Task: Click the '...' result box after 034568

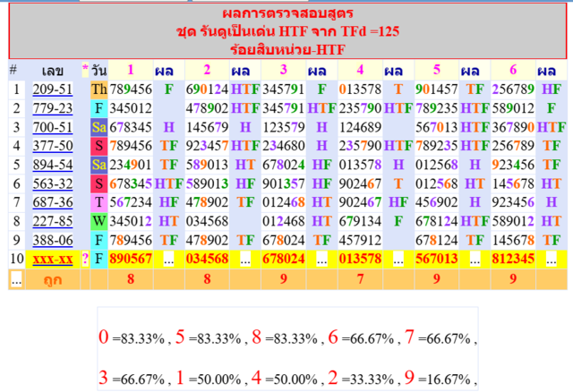Action: (245, 260)
